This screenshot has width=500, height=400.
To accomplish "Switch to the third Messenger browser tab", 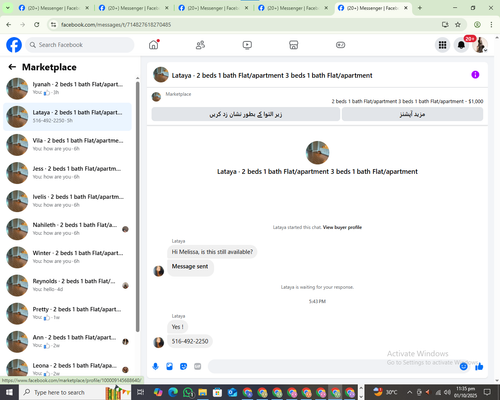I will [213, 8].
